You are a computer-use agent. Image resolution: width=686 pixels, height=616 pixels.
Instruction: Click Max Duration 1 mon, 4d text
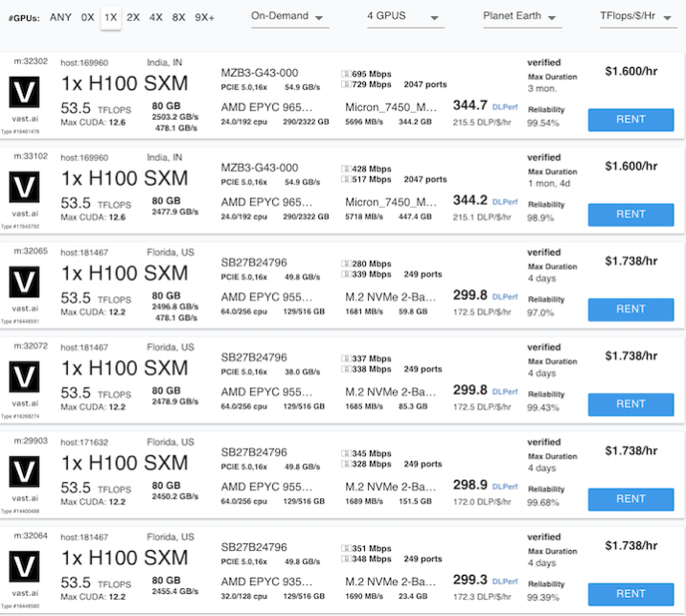(549, 184)
